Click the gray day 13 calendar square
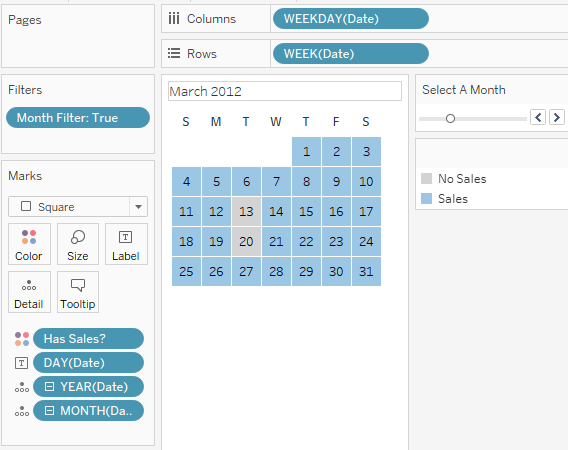Screen dimensions: 568x450 [x=246, y=212]
